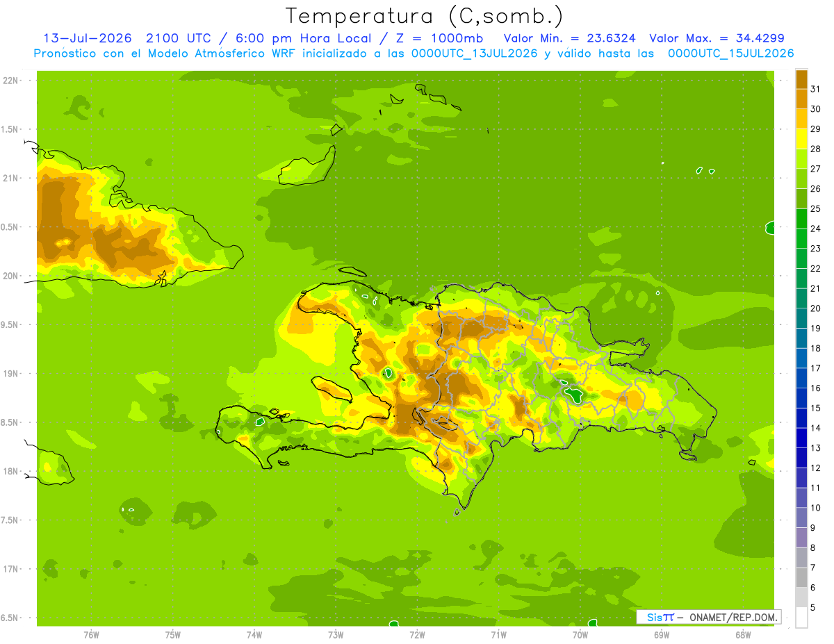Click the '74W' longitude label
834x644 pixels.
click(x=254, y=635)
